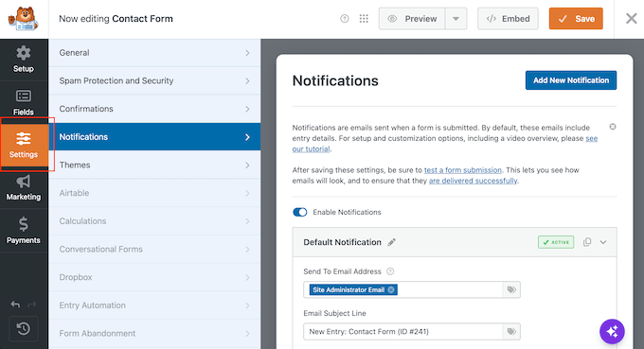The image size is (644, 349).
Task: Open Airtable settings section
Action: 154,193
